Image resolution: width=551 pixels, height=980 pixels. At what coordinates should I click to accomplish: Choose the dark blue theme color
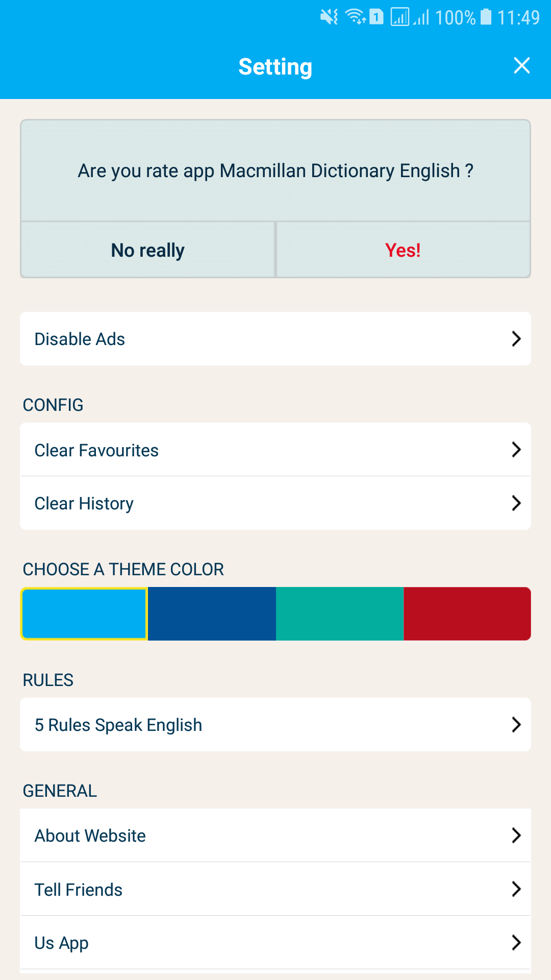[x=212, y=614]
